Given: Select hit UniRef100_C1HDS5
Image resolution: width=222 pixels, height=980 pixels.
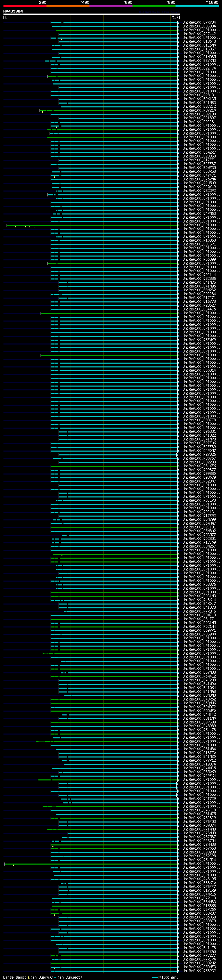Looking at the screenshot, I should point(199,57).
